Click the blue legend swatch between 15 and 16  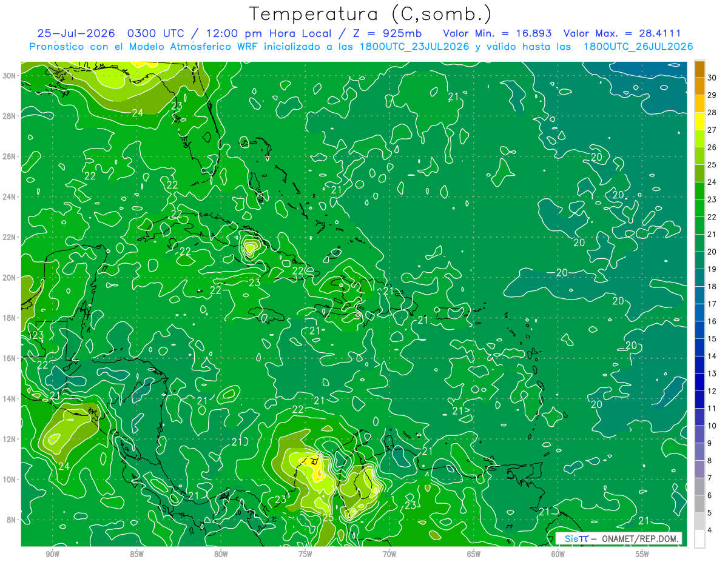click(x=699, y=330)
